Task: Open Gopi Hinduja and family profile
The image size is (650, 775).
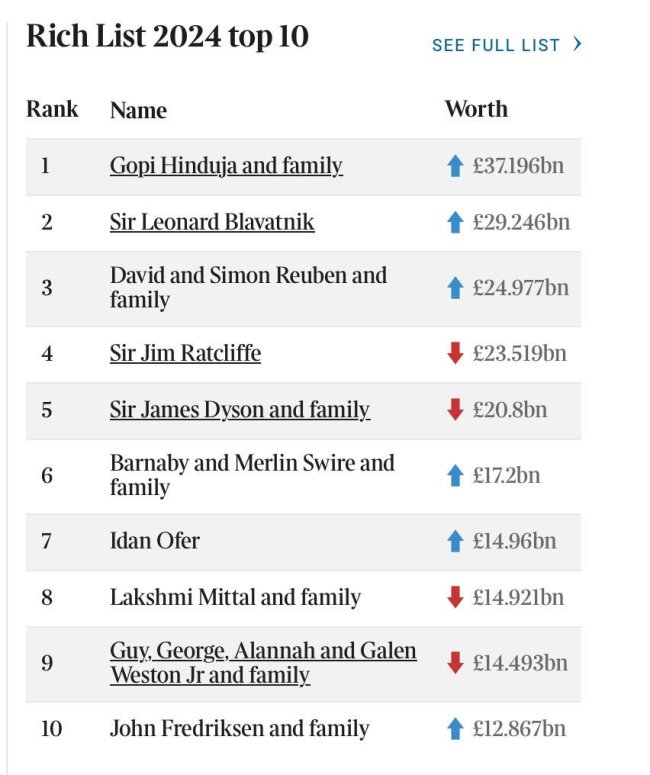Action: click(226, 166)
